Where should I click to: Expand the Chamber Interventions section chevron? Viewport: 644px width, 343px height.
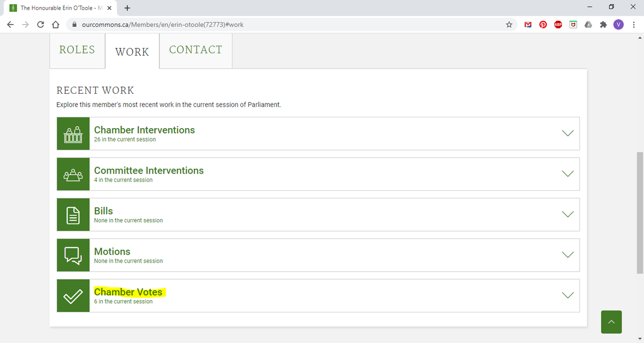(x=568, y=133)
